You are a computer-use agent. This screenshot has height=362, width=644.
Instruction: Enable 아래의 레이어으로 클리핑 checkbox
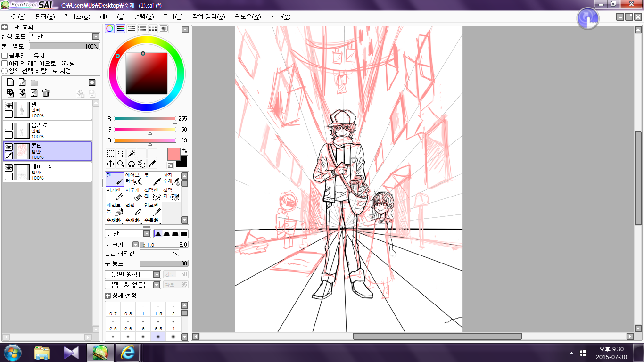(5, 63)
